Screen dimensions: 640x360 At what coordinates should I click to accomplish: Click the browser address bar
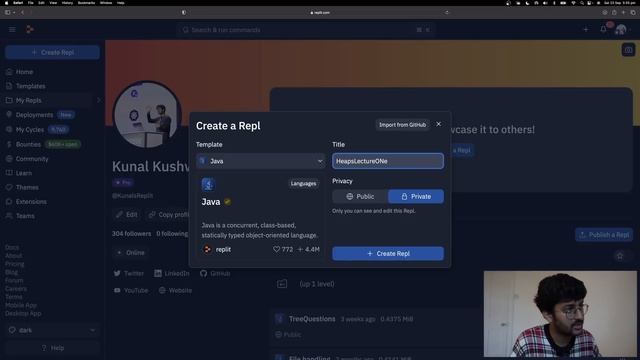[320, 13]
